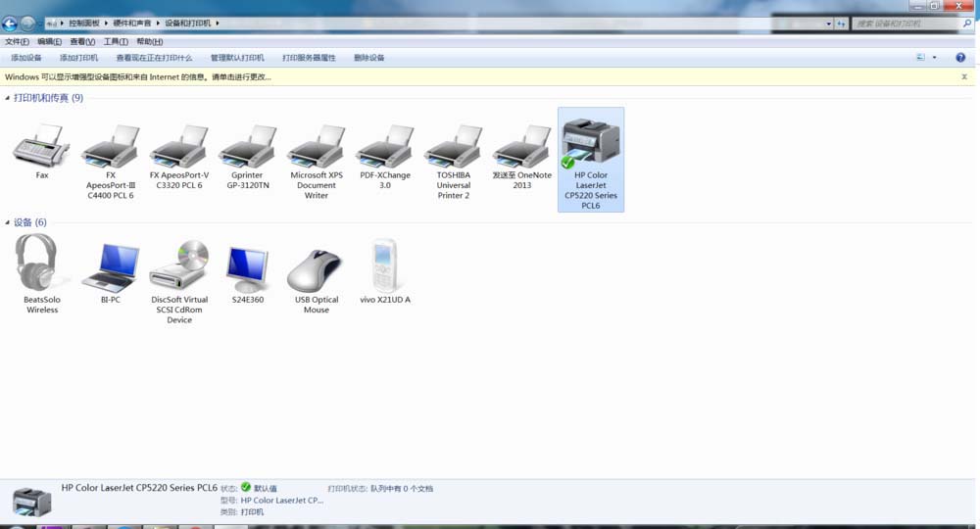
Task: Collapse the 打印机和传真 (9) group
Action: click(8, 97)
